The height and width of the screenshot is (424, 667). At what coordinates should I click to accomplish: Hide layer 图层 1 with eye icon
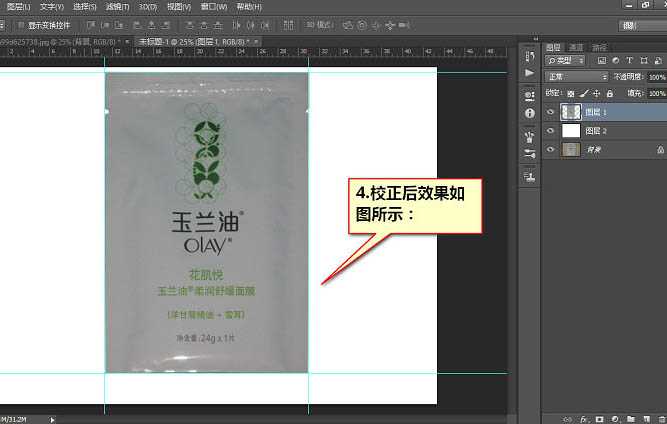(551, 113)
